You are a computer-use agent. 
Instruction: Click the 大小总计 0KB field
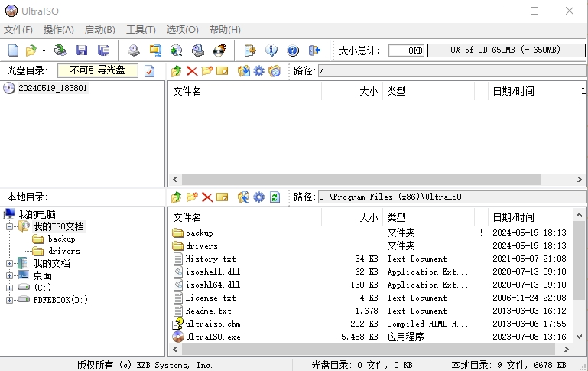406,50
